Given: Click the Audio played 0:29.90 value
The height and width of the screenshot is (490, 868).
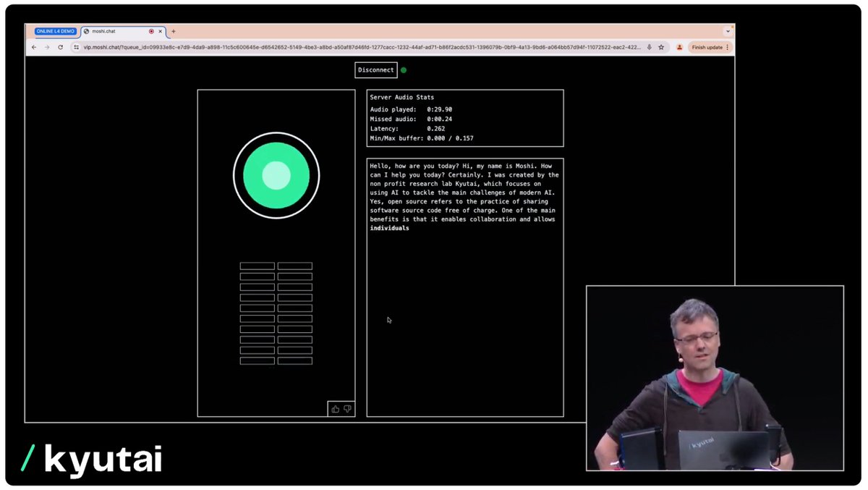Looking at the screenshot, I should 439,109.
